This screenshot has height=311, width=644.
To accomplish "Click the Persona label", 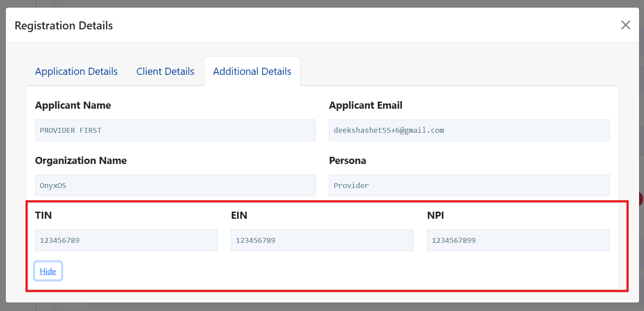I will click(x=348, y=161).
